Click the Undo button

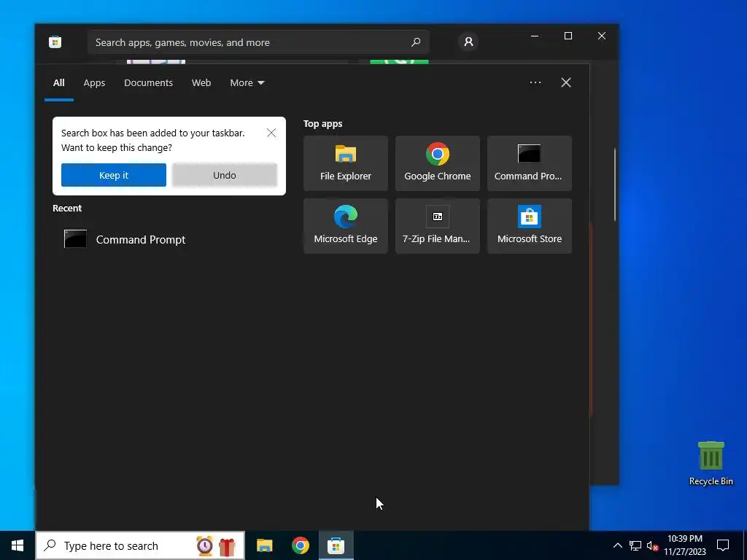pos(225,175)
